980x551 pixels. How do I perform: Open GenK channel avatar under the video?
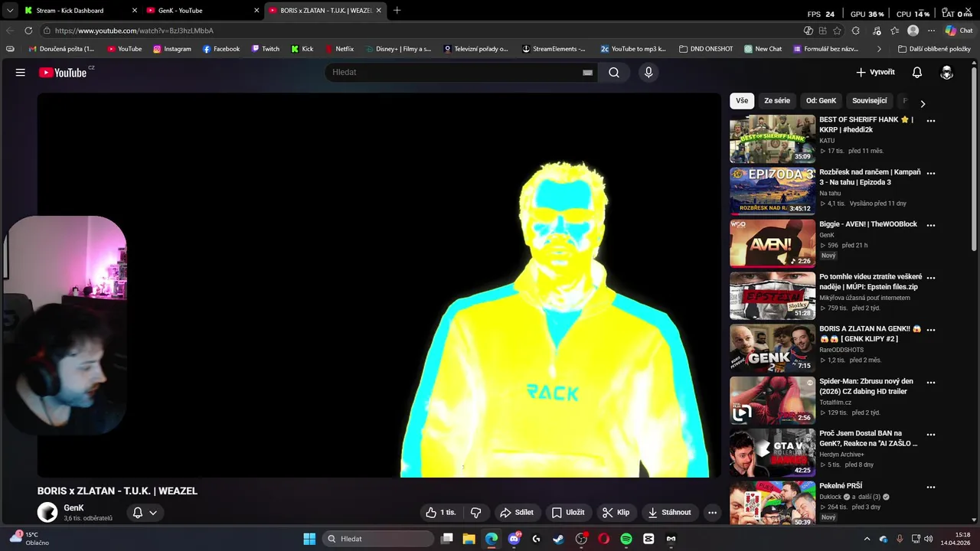(47, 513)
